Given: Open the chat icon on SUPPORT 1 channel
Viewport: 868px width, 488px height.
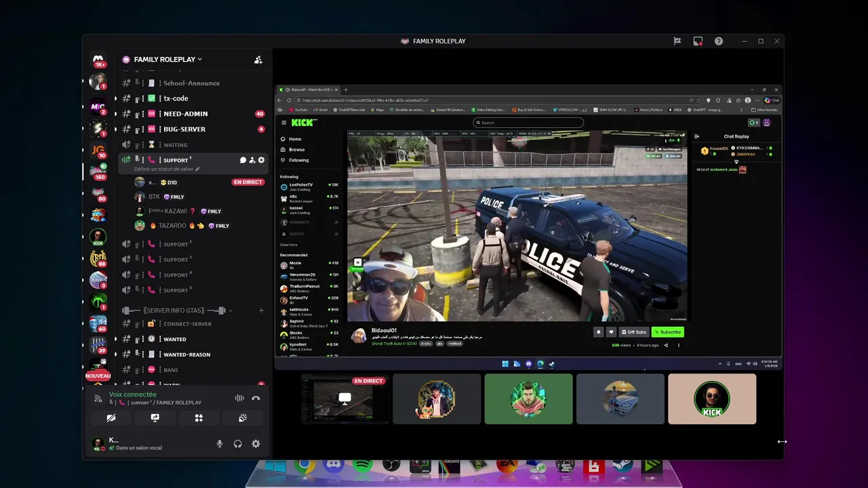Looking at the screenshot, I should pos(243,160).
